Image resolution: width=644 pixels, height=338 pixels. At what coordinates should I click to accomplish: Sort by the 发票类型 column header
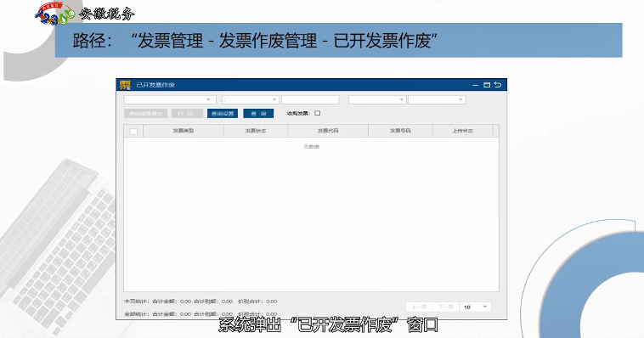pyautogui.click(x=184, y=131)
